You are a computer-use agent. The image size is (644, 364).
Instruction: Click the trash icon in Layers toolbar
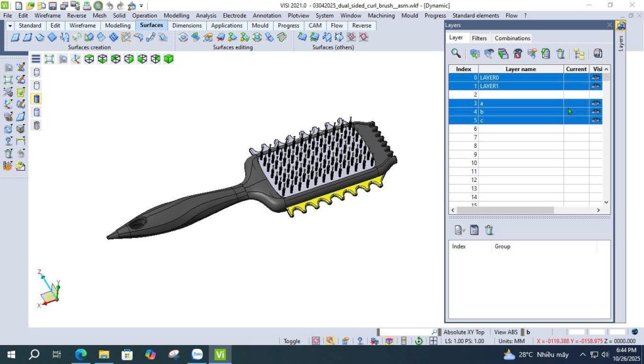point(560,54)
